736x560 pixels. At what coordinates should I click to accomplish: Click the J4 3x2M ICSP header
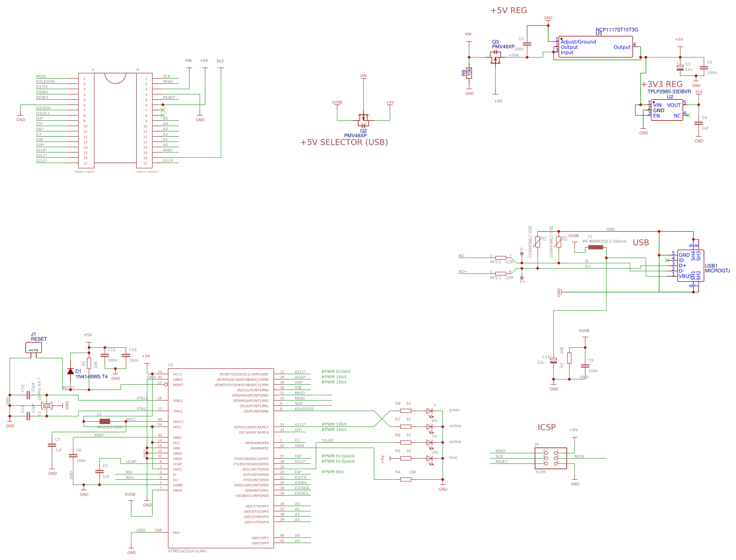pyautogui.click(x=551, y=458)
